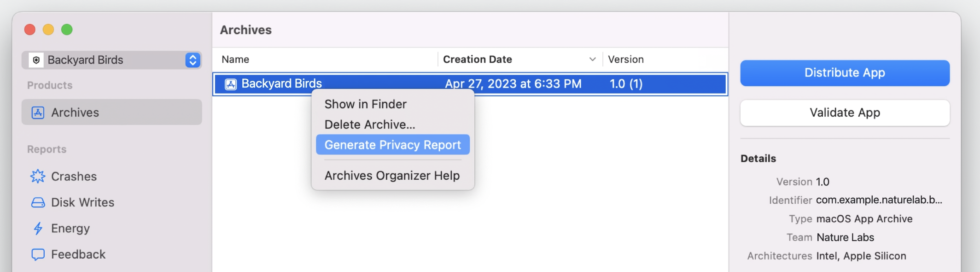Click the Archives icon in the sidebar
The width and height of the screenshot is (980, 272).
(x=38, y=112)
